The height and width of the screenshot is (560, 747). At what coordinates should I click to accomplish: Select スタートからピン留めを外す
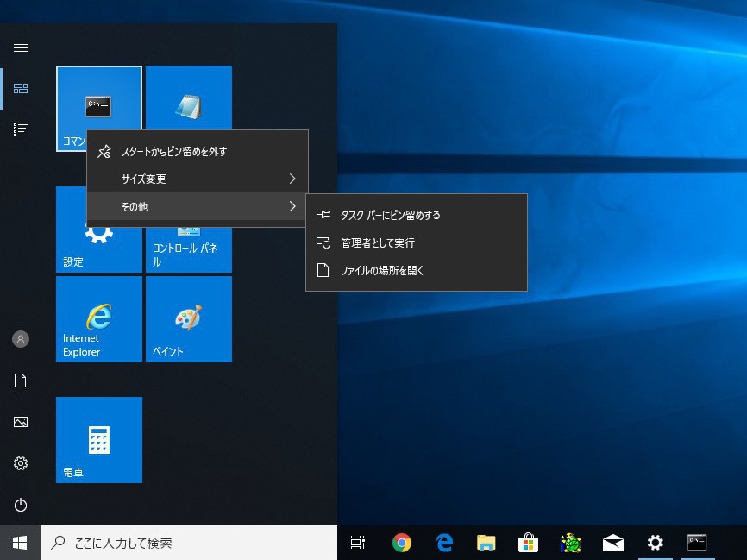click(198, 151)
